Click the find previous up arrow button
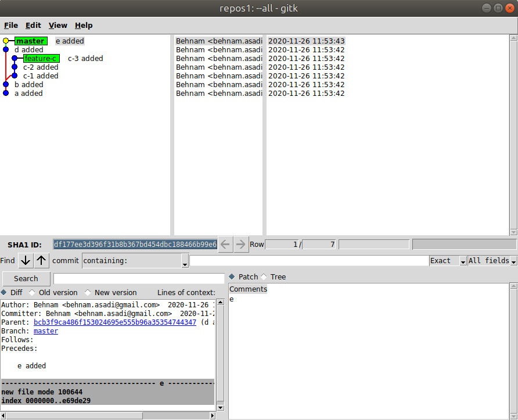This screenshot has height=420, width=518. click(x=41, y=260)
